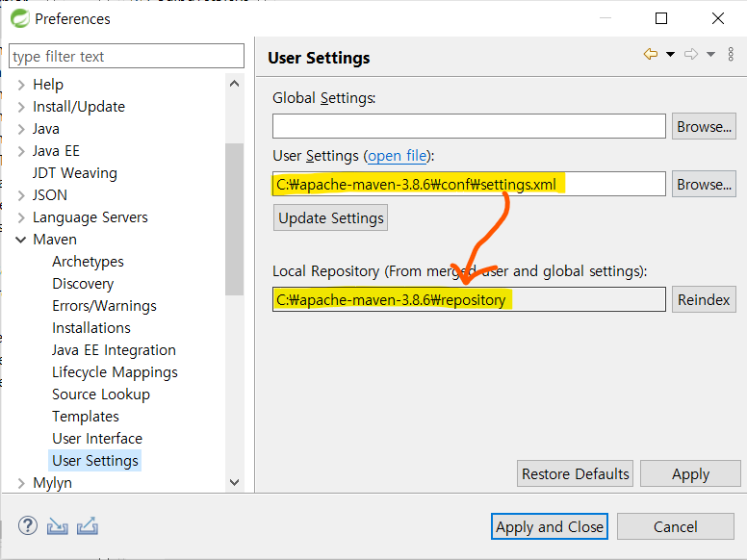
Task: Open Errors/Warnings preferences page
Action: [104, 306]
